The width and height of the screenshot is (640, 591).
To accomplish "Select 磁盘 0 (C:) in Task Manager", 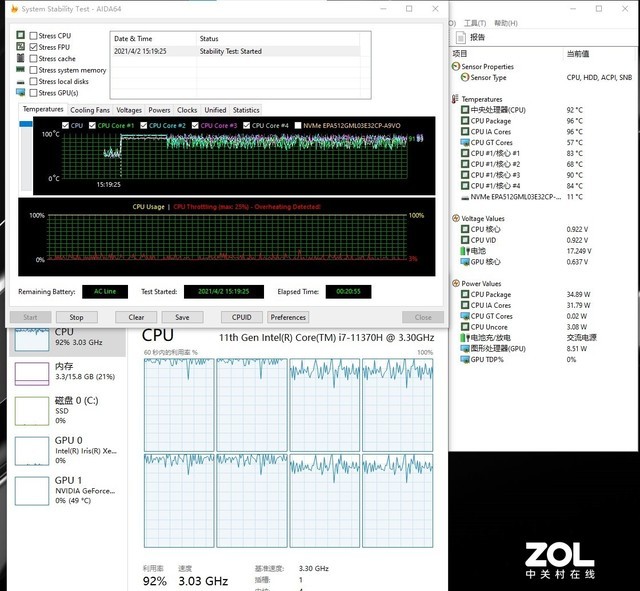I will click(67, 411).
